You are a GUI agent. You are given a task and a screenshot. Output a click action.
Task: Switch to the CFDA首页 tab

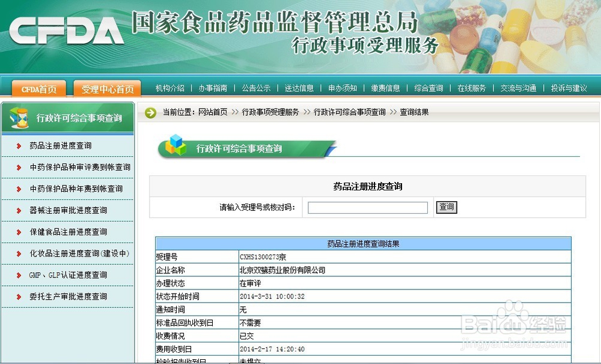pos(38,89)
